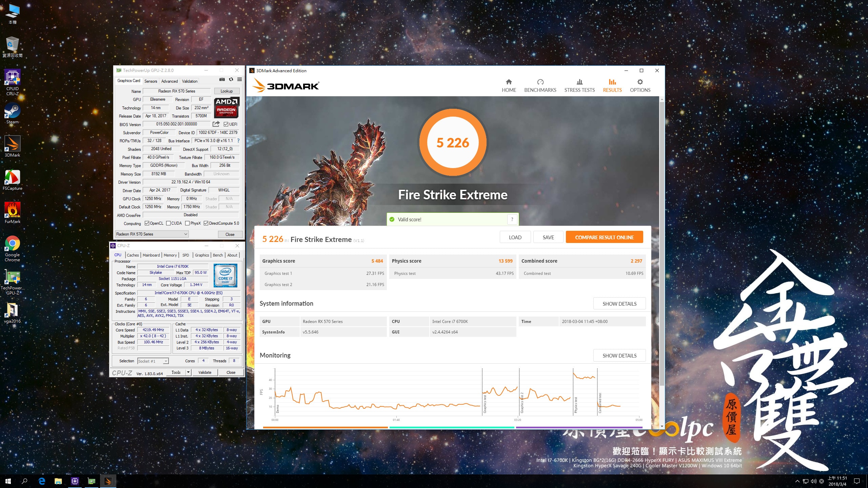The width and height of the screenshot is (868, 488).
Task: Open the Bench tab in CPU-Z
Action: coord(218,255)
